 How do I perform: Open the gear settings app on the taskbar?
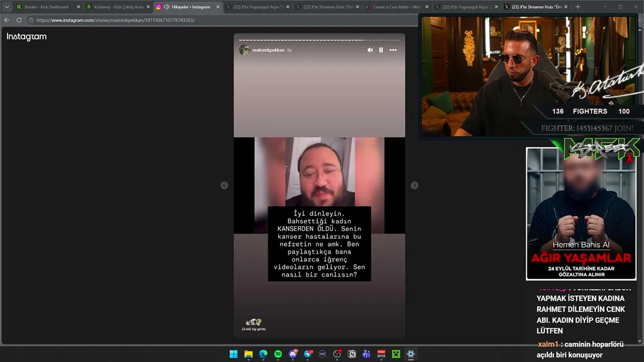(411, 354)
